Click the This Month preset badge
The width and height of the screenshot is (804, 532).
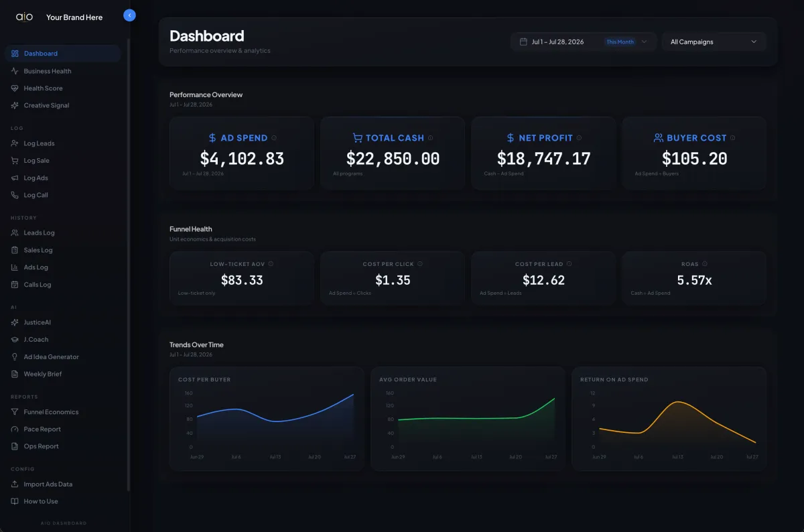[x=620, y=42]
